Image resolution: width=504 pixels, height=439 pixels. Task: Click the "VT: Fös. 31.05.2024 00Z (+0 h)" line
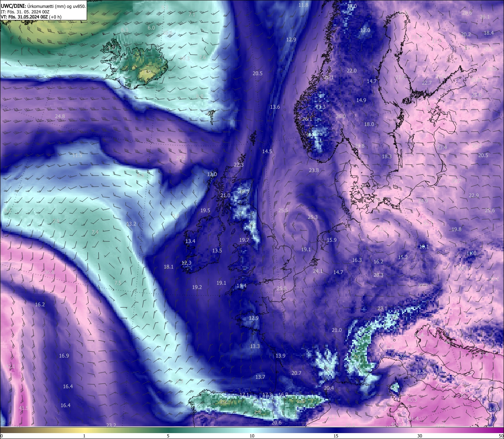[31, 17]
